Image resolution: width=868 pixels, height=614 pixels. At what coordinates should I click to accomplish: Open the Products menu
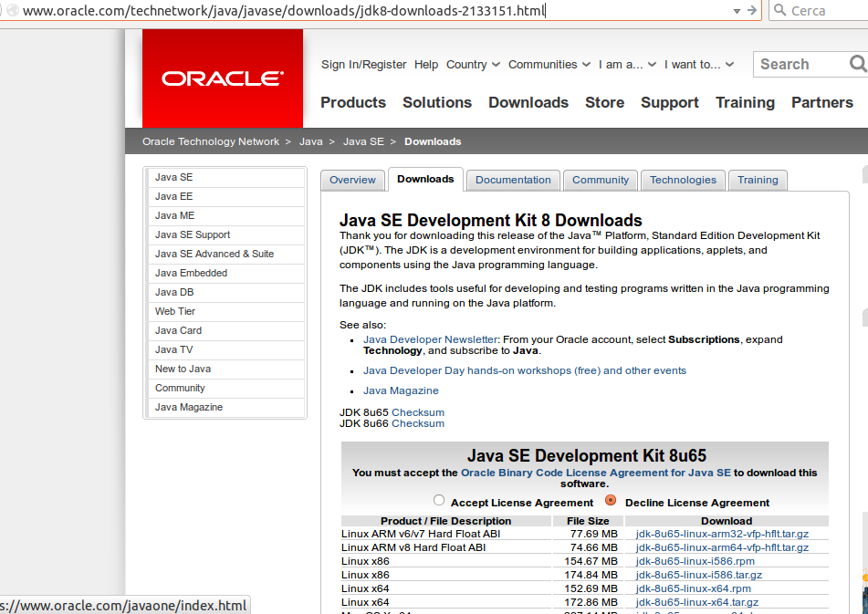[x=353, y=102]
